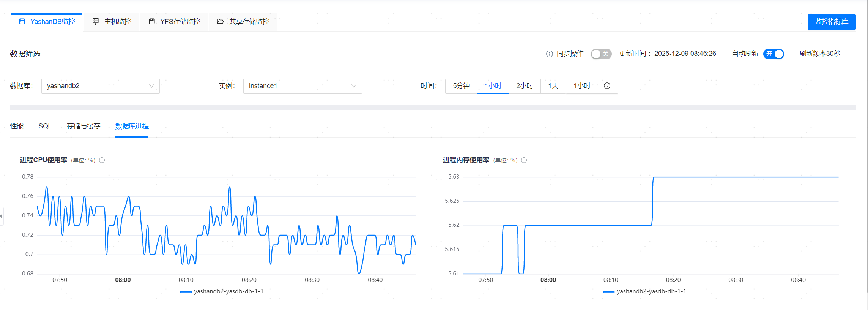
Task: Open the 数据库 yashandb2 dropdown
Action: (x=100, y=86)
